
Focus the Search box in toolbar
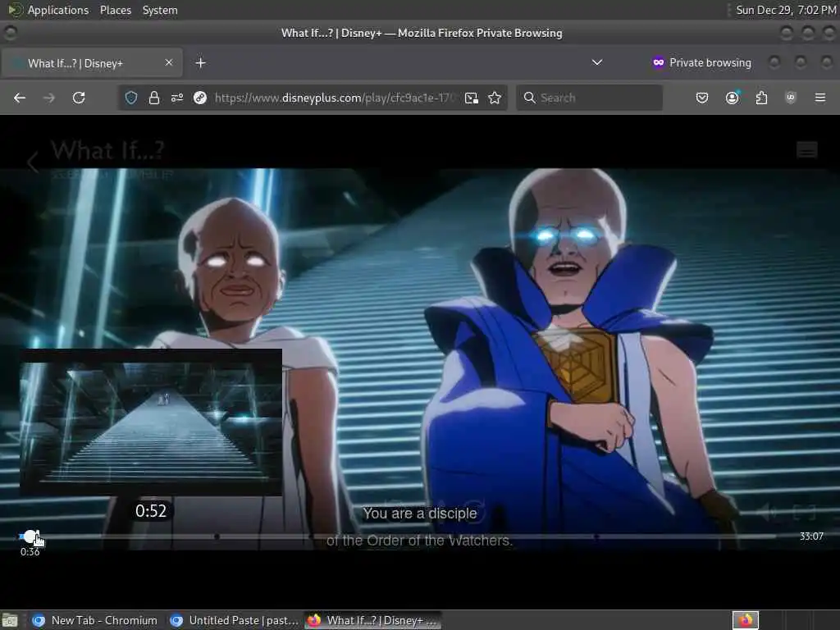(x=589, y=98)
